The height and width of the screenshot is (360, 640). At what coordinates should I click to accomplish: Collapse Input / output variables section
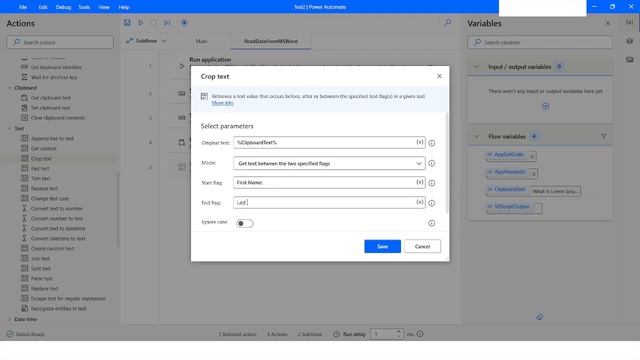[477, 67]
